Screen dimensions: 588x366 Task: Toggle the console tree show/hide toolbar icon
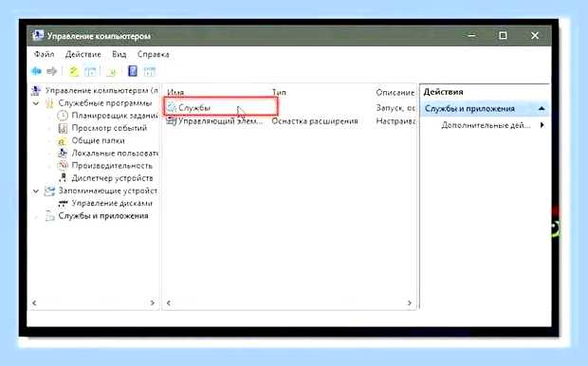90,71
